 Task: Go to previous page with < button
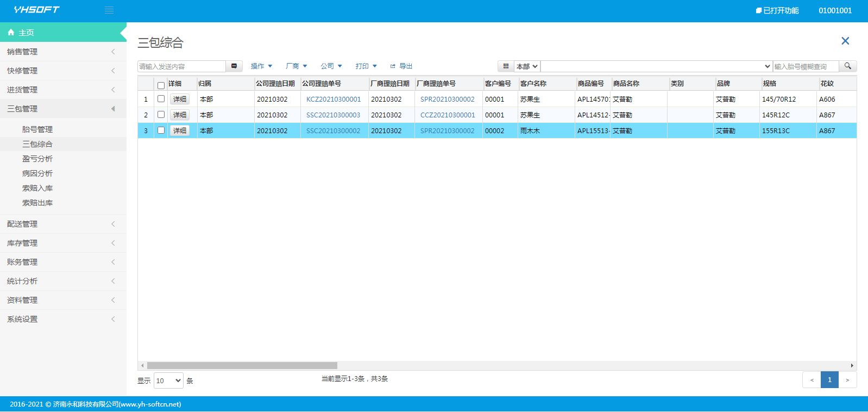[x=812, y=380]
